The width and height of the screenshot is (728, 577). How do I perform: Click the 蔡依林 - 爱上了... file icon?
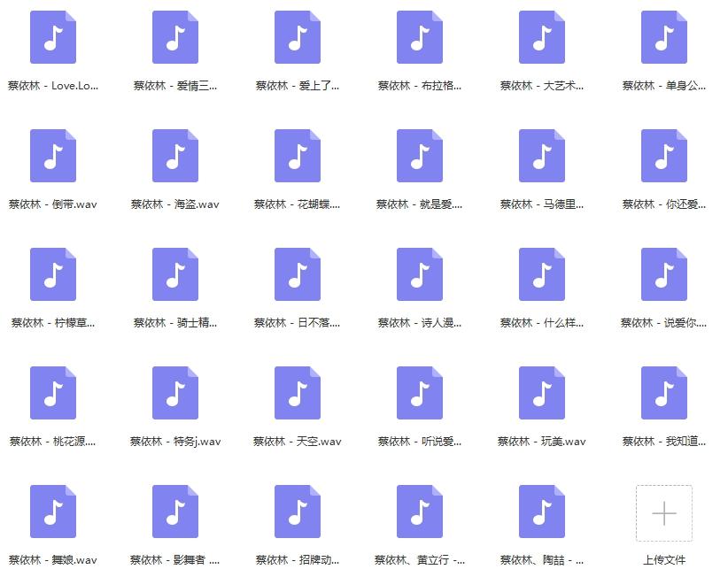click(298, 37)
